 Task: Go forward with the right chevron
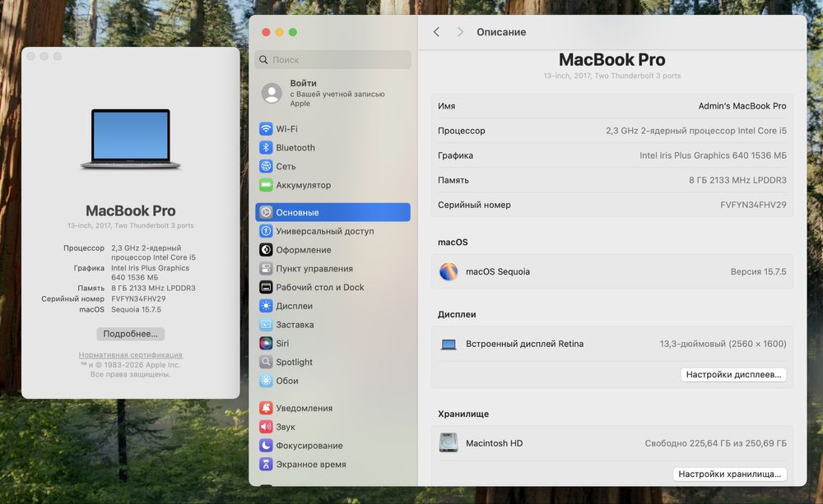click(x=460, y=32)
